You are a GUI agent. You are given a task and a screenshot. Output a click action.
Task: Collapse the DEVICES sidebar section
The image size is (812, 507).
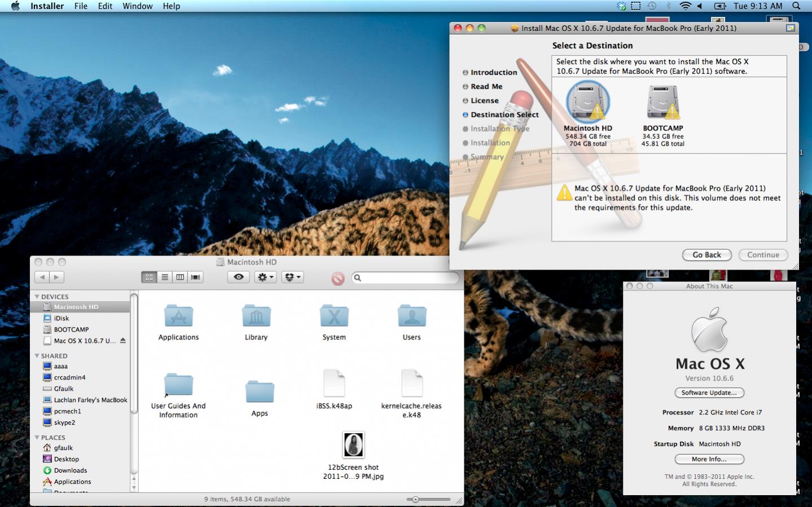tap(37, 297)
